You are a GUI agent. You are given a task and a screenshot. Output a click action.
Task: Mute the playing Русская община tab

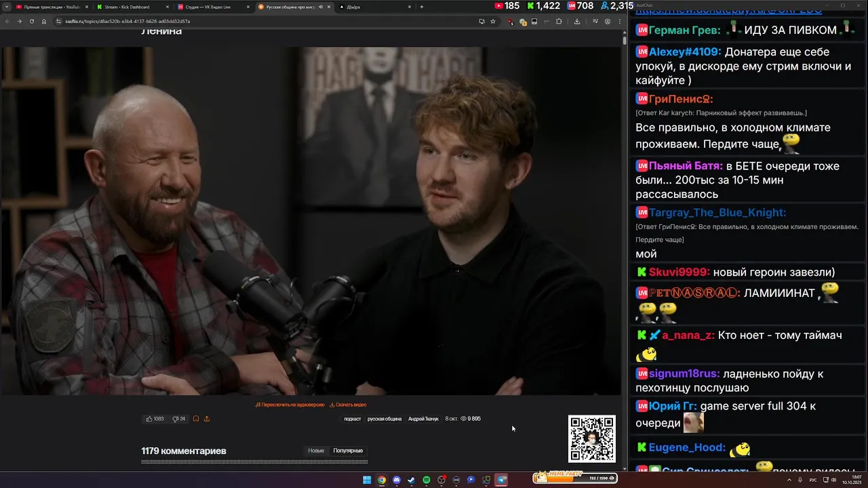coord(320,7)
